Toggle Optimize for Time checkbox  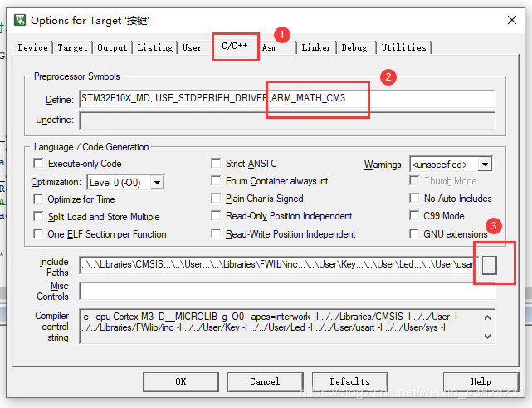point(38,199)
